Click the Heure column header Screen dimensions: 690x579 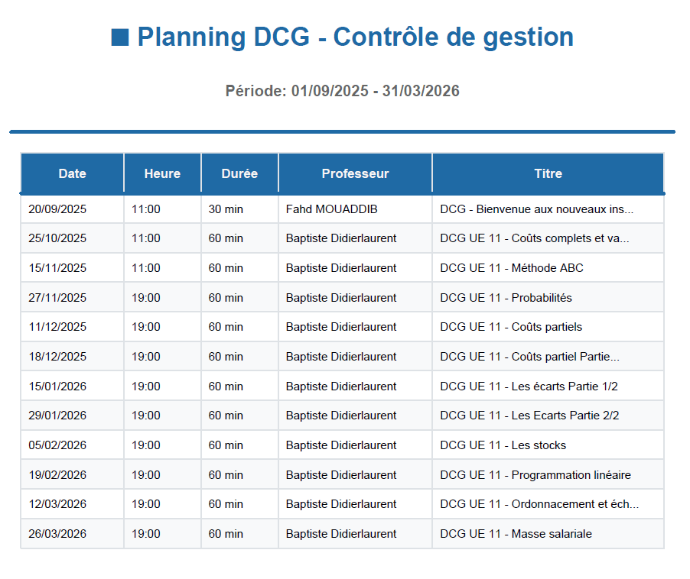(162, 173)
